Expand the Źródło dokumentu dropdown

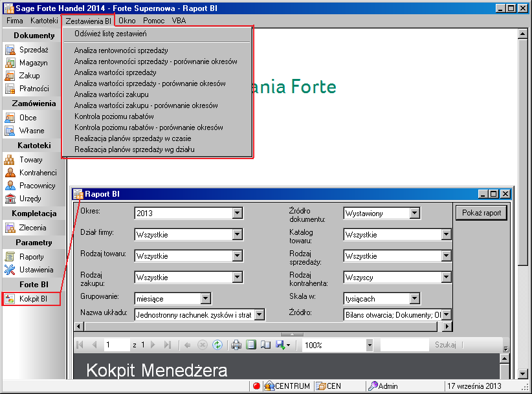pos(415,213)
